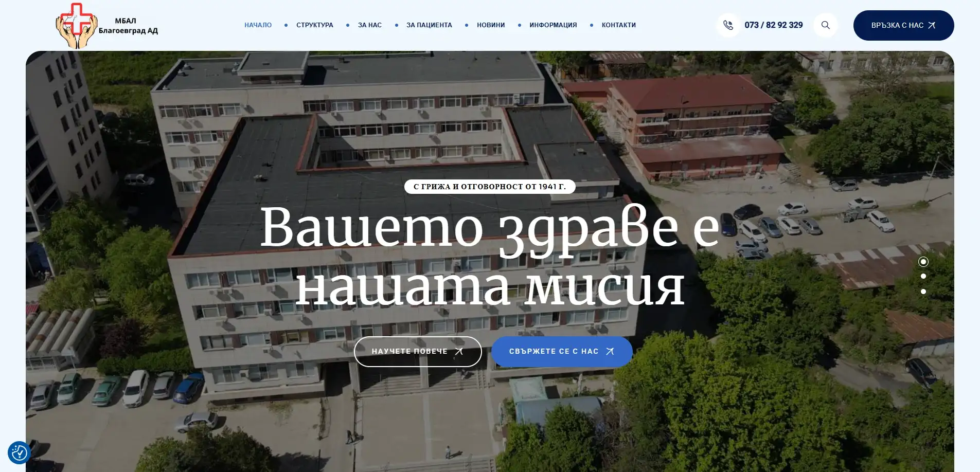Switch to the second hero slide dot

923,276
